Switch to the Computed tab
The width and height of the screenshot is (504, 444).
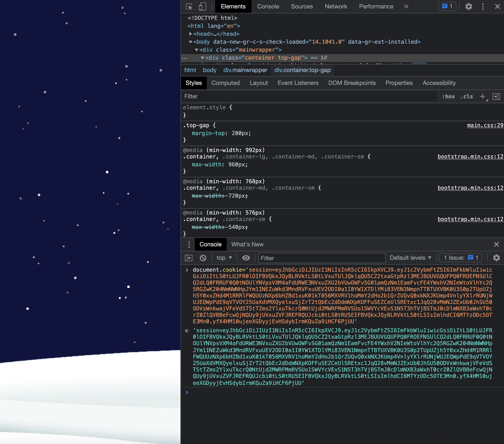coord(225,83)
